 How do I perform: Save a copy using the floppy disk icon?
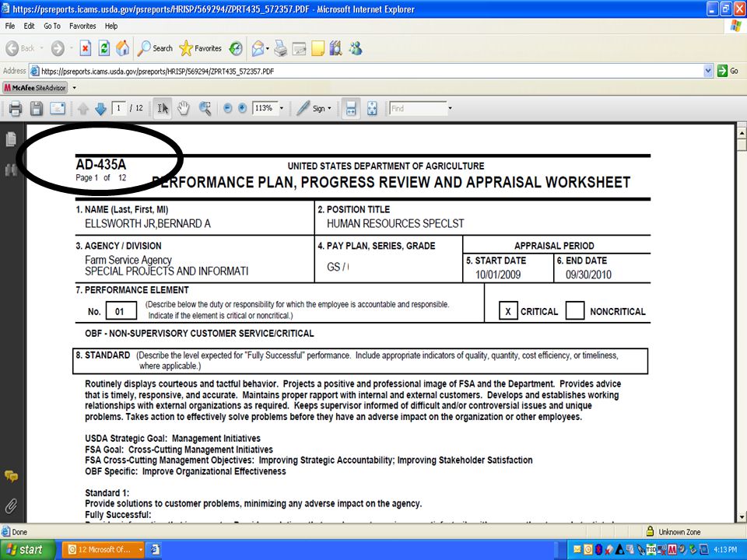coord(37,109)
